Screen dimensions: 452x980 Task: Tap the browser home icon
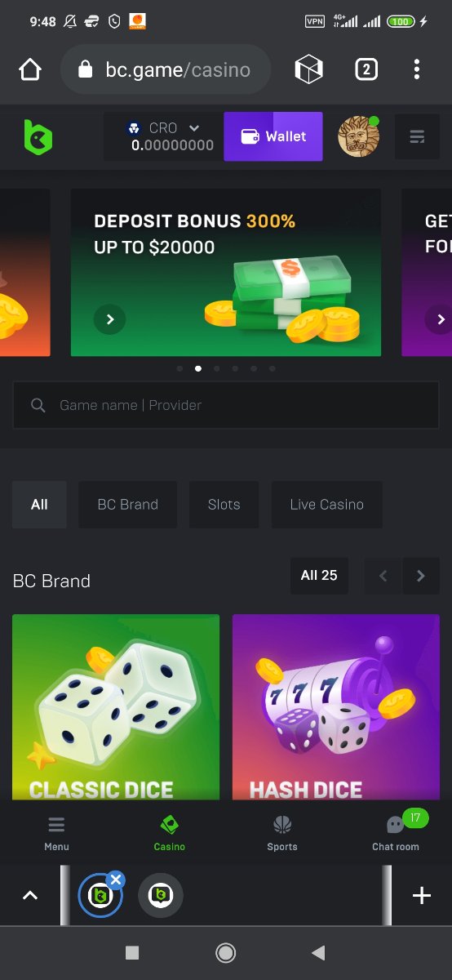tap(30, 69)
